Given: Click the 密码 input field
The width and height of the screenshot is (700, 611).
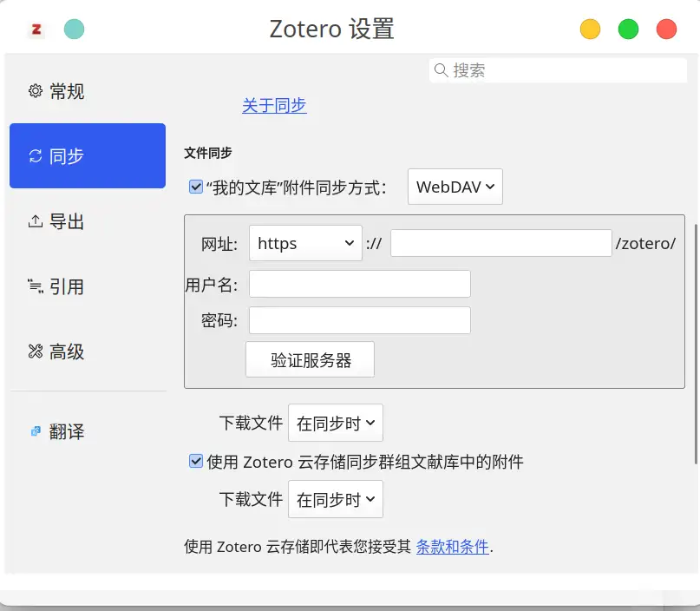Looking at the screenshot, I should click(359, 320).
